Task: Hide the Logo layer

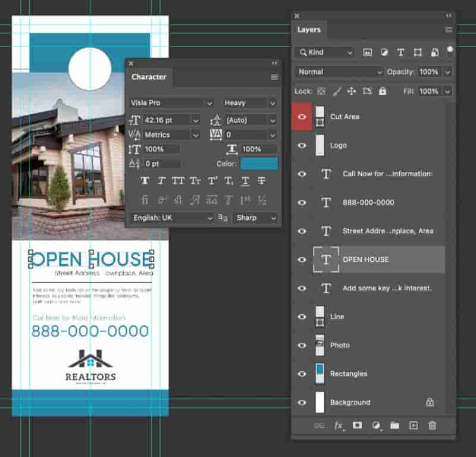Action: click(x=302, y=145)
